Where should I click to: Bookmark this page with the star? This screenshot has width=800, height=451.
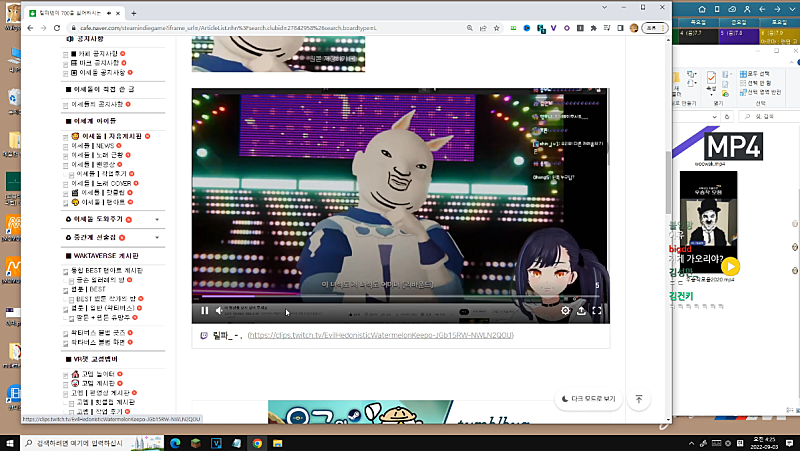click(496, 28)
